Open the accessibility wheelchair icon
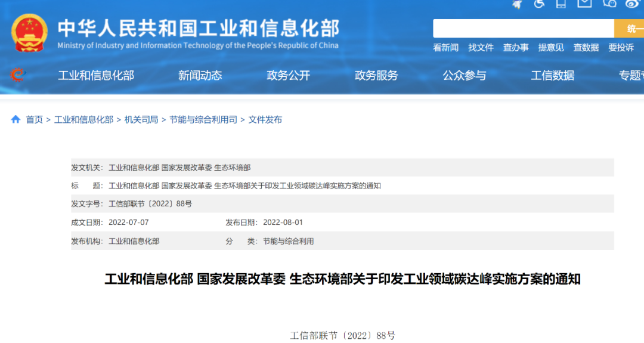Screen dimensions: 644x343 539,4
